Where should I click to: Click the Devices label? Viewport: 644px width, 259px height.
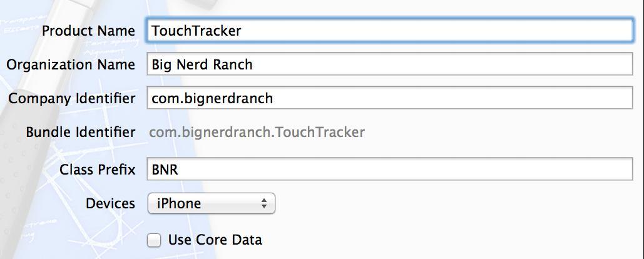coord(110,203)
